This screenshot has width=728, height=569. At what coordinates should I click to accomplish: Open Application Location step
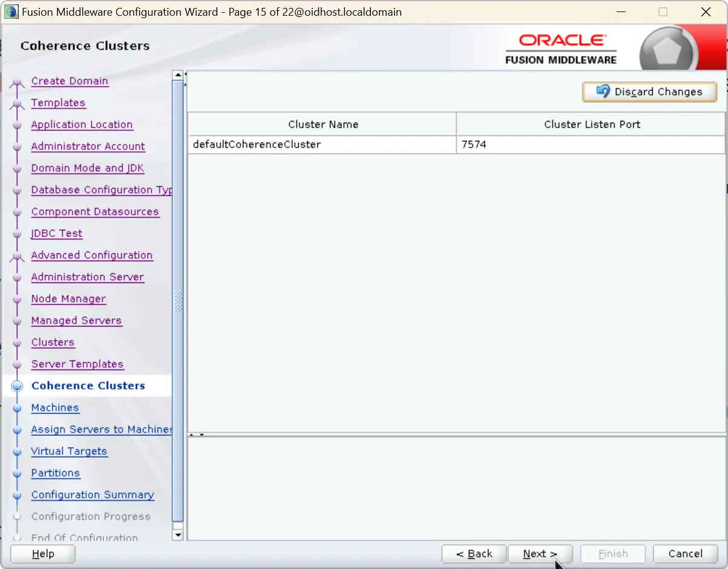coord(82,125)
